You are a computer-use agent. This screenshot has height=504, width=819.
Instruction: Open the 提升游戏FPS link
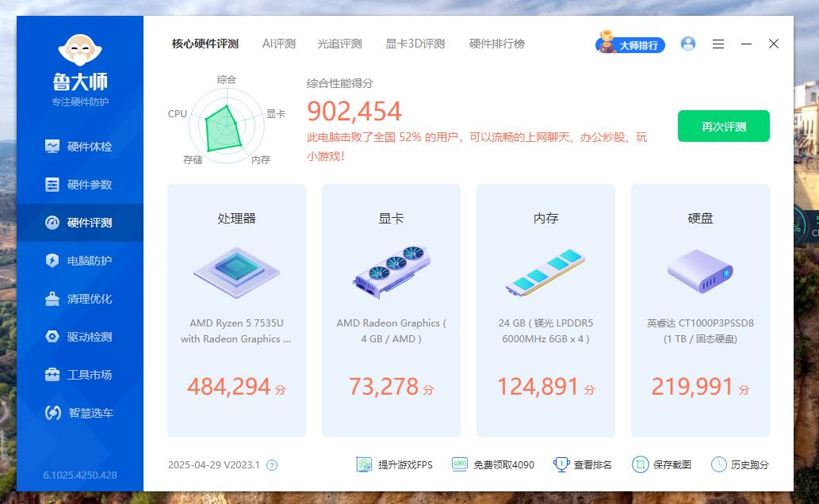pos(405,465)
